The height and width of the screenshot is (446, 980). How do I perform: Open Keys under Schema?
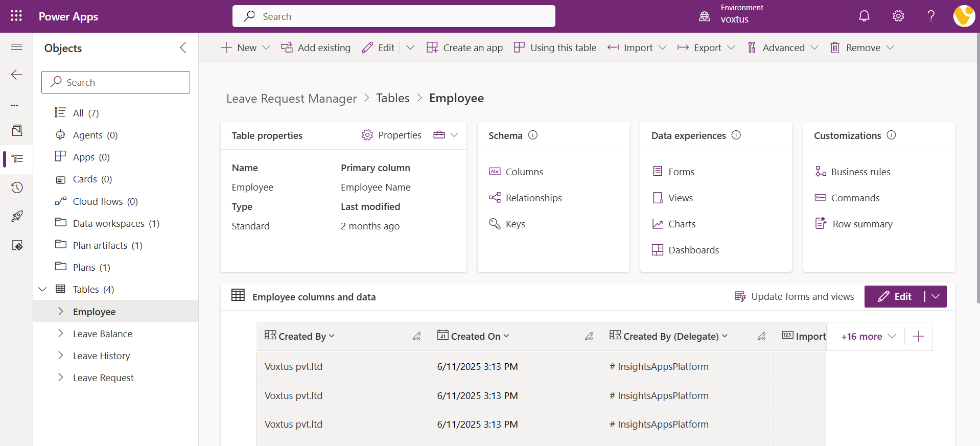[507, 224]
